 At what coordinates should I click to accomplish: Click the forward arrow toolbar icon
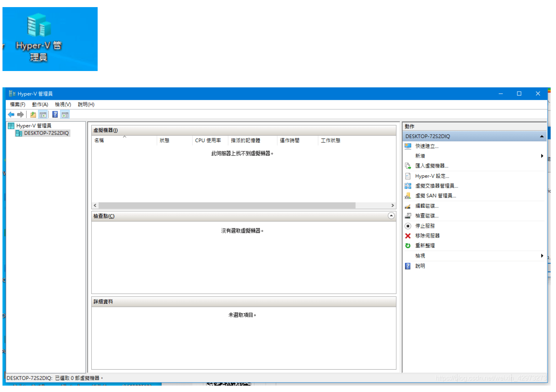[21, 114]
